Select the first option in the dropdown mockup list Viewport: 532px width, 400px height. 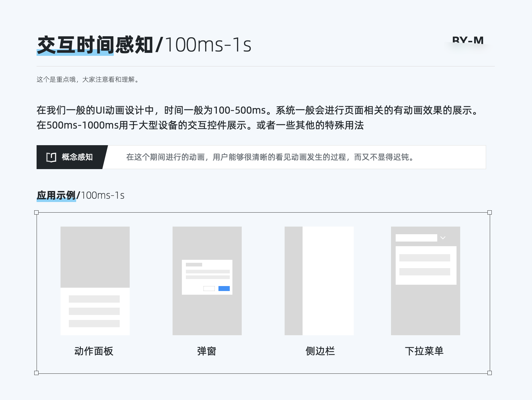[425, 258]
